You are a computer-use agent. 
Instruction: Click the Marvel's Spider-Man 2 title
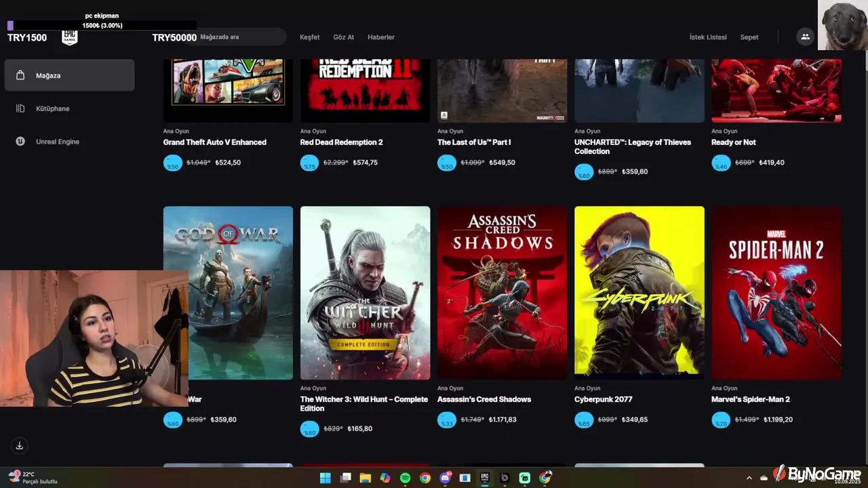click(x=750, y=399)
